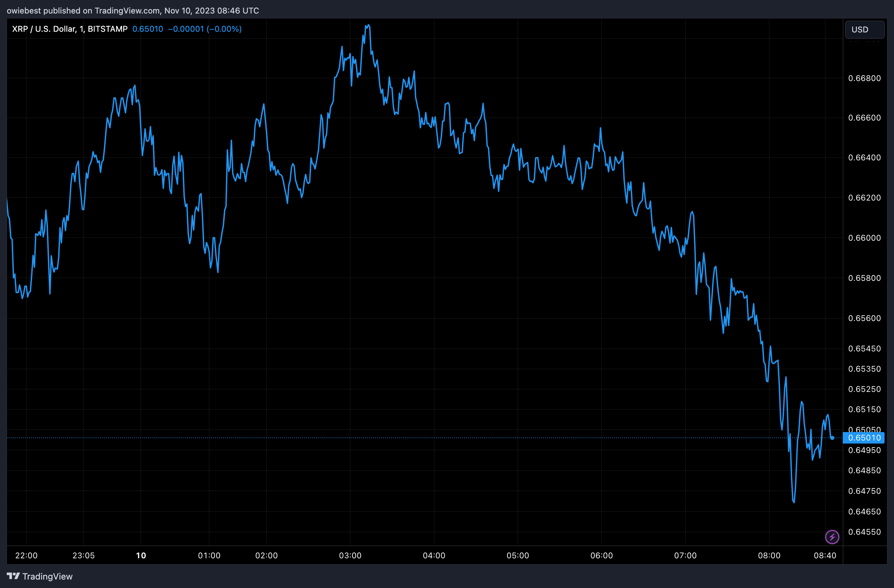Select the 03:00 time axis label
Viewport: 894px width, 588px height.
coord(350,555)
